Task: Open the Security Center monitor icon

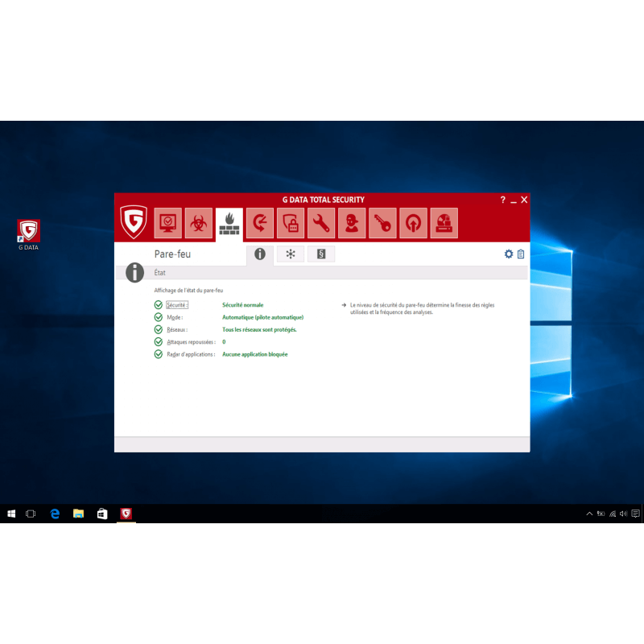Action: 167,223
